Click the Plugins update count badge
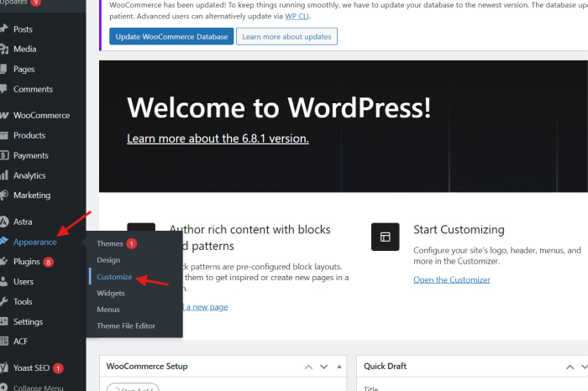The image size is (588, 391). [48, 262]
